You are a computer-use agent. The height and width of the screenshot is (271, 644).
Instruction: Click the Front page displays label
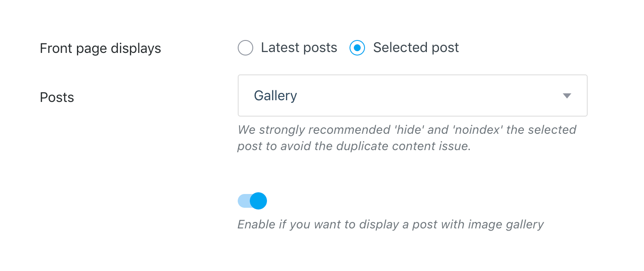(100, 48)
